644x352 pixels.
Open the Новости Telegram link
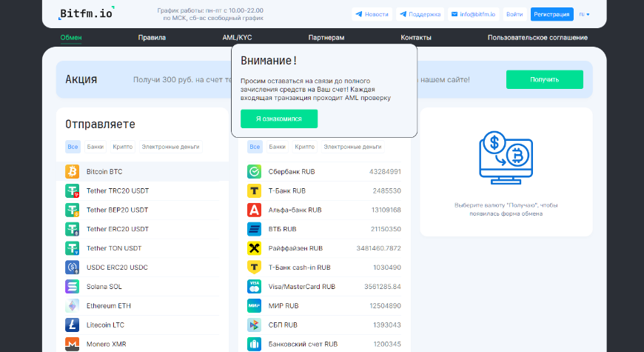click(372, 14)
